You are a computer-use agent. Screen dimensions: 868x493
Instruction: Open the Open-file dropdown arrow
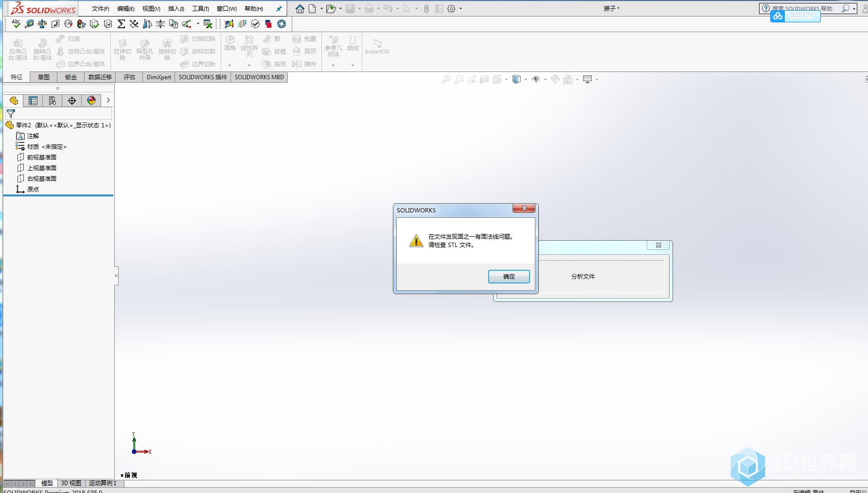click(340, 9)
